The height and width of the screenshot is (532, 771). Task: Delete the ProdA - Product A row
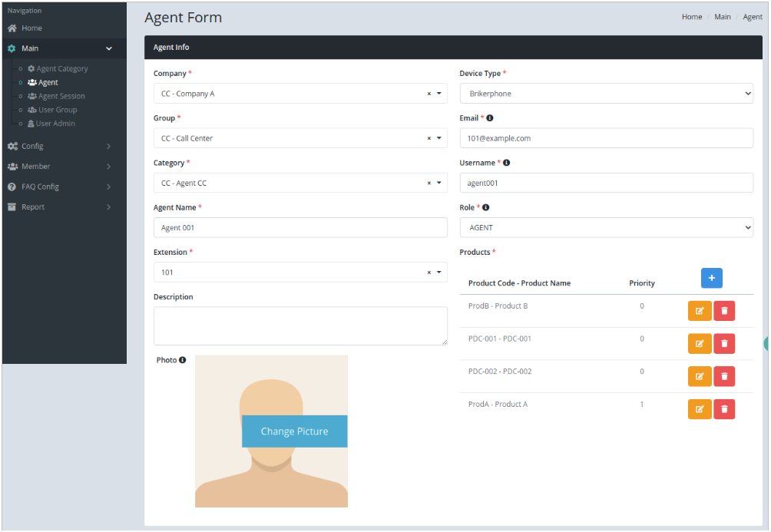724,409
